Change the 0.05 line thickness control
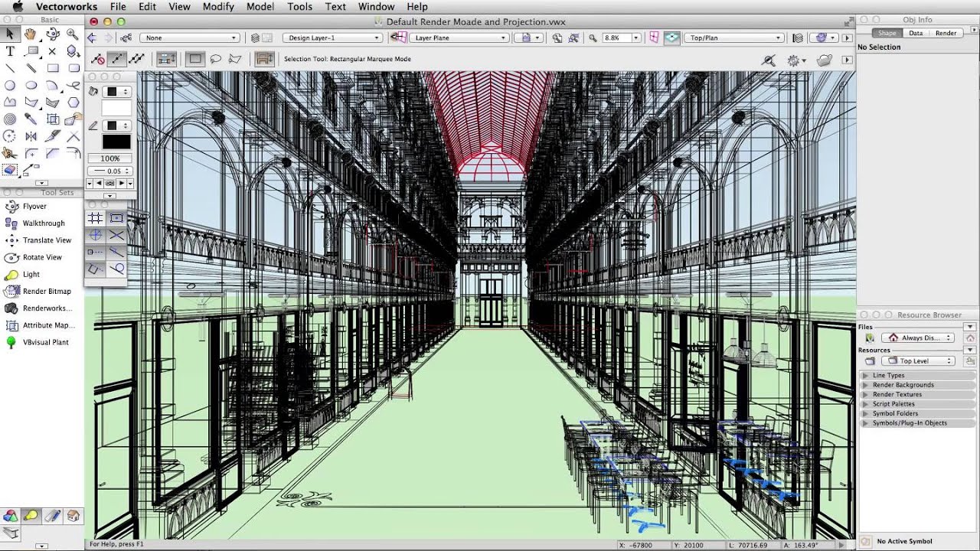The width and height of the screenshot is (980, 551). [x=110, y=171]
